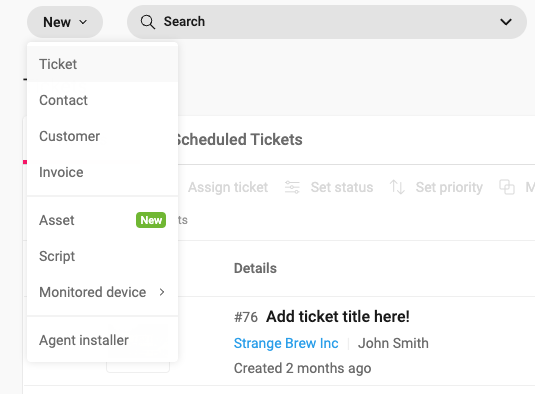Viewport: 535px width, 394px height.
Task: Open the New dropdown button
Action: (65, 22)
